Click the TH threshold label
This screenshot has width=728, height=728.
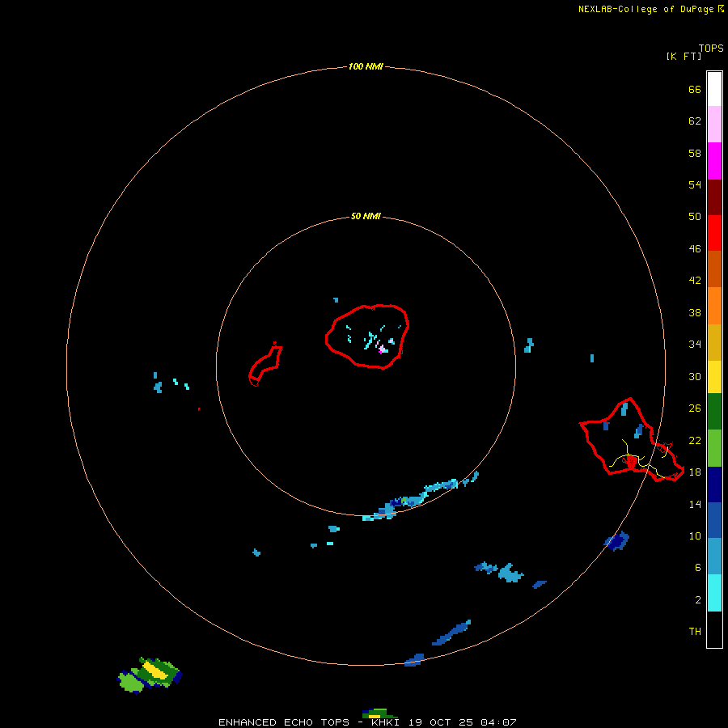coord(695,632)
